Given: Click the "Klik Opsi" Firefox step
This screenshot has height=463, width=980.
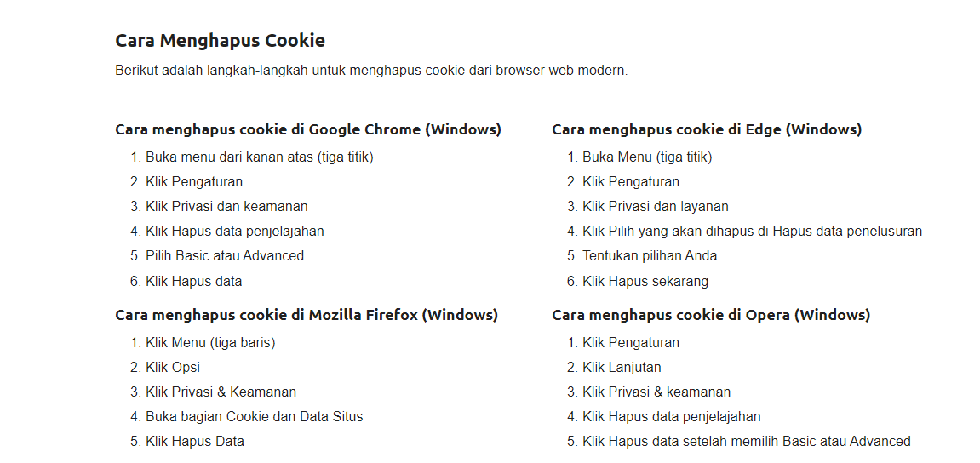Looking at the screenshot, I should pos(173,368).
